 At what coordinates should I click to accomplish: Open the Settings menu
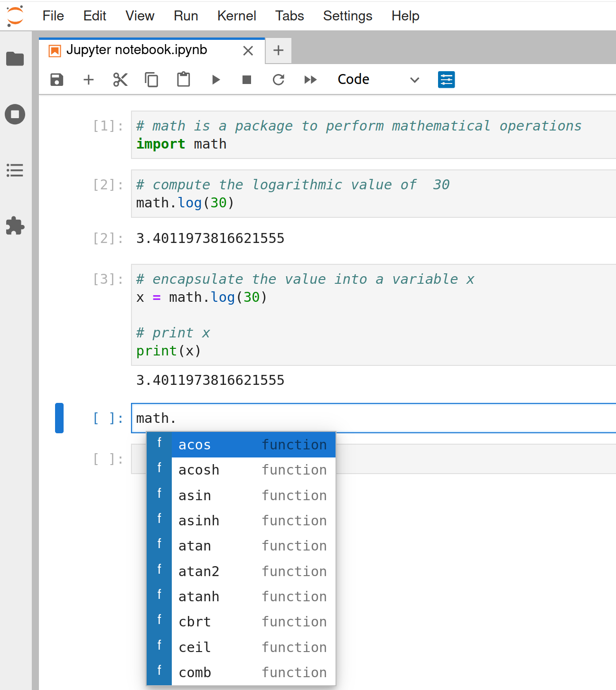point(347,16)
